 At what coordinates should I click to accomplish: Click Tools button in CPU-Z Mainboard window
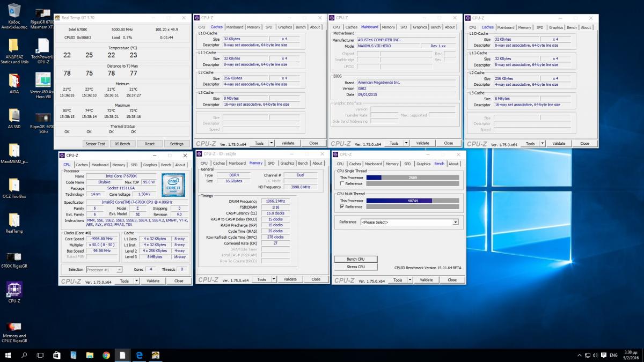click(394, 143)
